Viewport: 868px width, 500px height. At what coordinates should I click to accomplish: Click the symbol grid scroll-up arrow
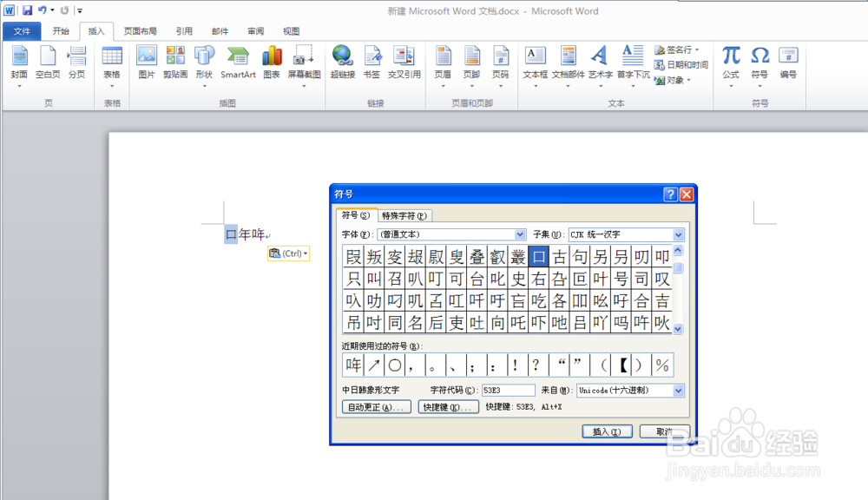coord(678,250)
